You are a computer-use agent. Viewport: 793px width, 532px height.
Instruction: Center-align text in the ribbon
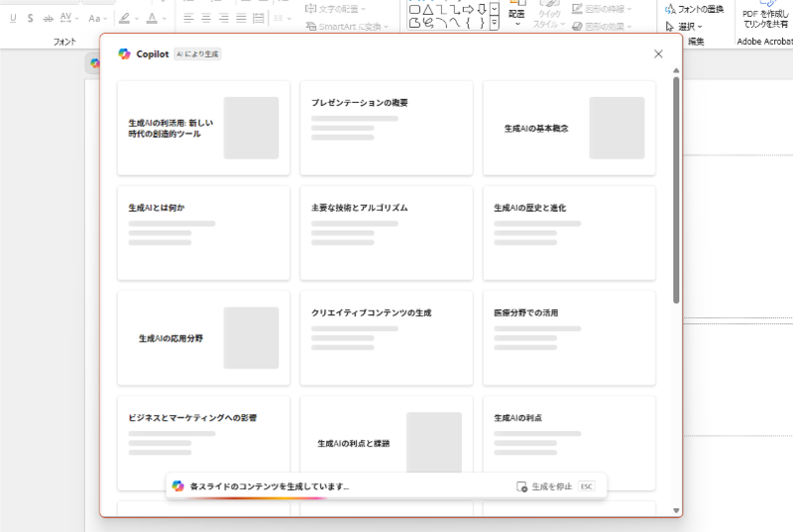tap(206, 18)
